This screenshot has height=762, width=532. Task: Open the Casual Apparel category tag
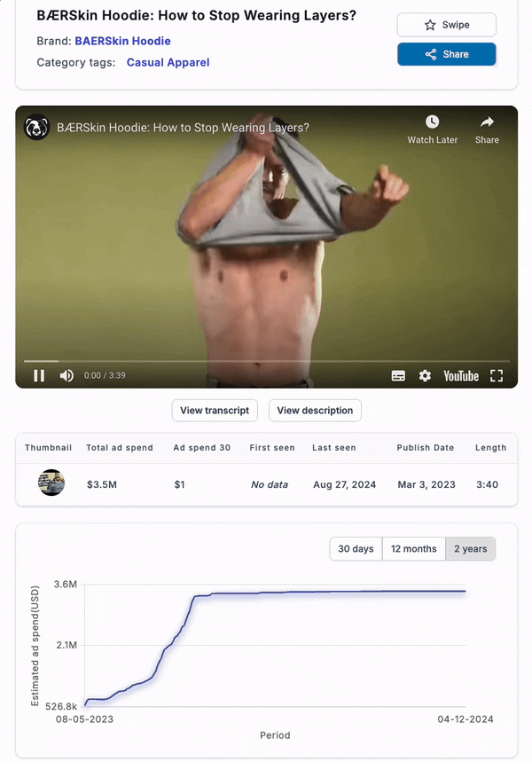coord(168,62)
